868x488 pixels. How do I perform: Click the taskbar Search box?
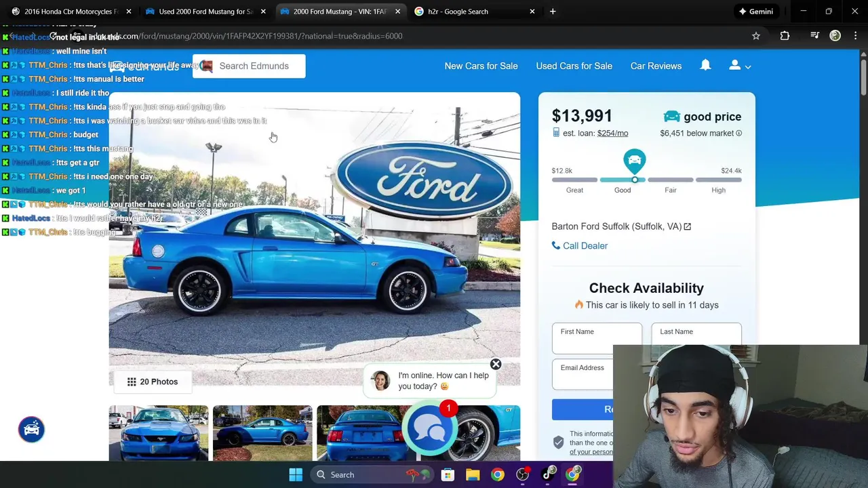click(x=373, y=474)
